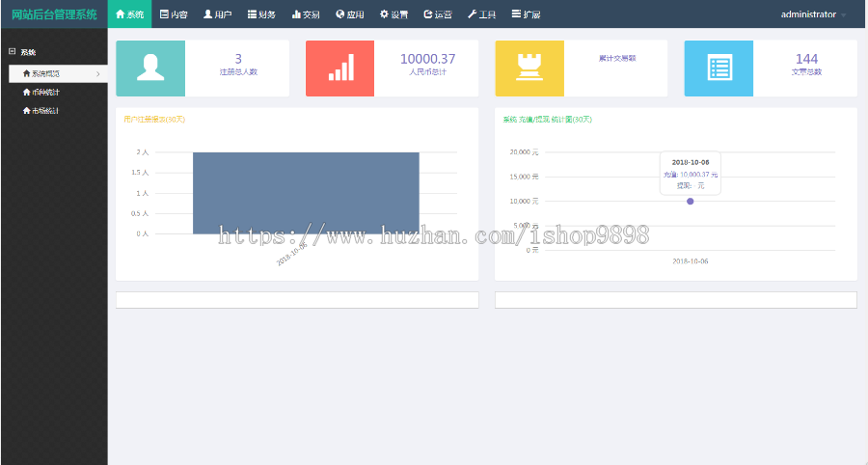Viewport: 868px width, 465px height.
Task: Open the 内容 menu in top navigation
Action: (x=174, y=14)
